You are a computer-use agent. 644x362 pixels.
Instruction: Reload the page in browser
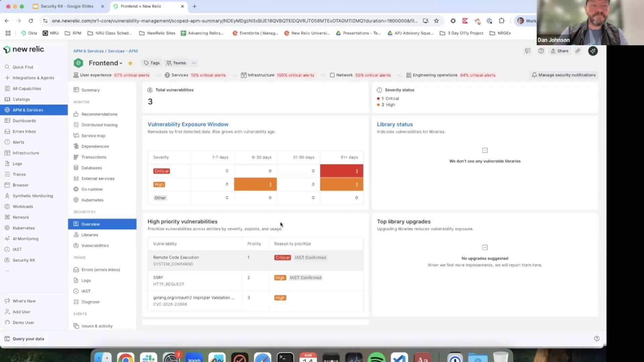click(31, 21)
